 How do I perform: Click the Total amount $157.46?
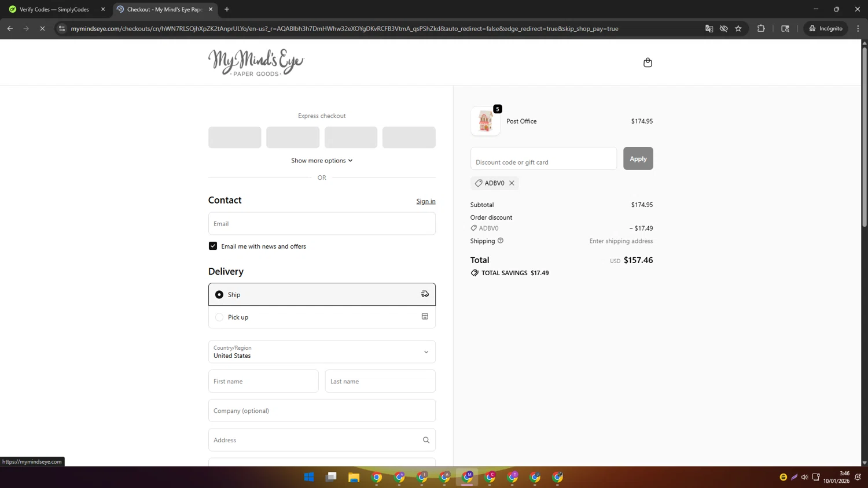click(x=638, y=260)
